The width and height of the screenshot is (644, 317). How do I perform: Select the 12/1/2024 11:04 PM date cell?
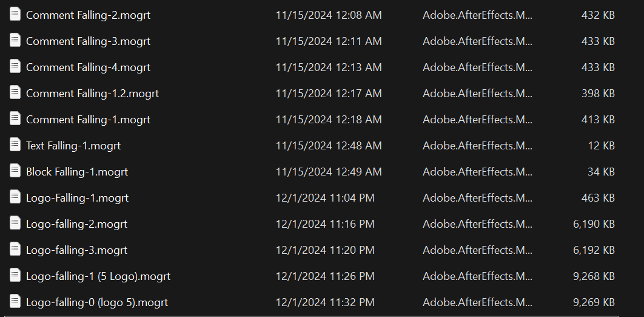click(325, 198)
